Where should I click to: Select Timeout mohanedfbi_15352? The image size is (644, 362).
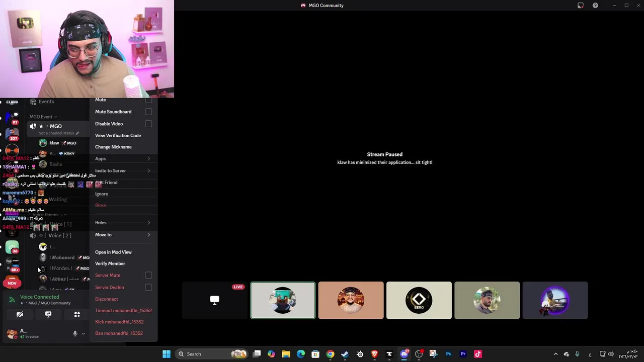coord(123,311)
